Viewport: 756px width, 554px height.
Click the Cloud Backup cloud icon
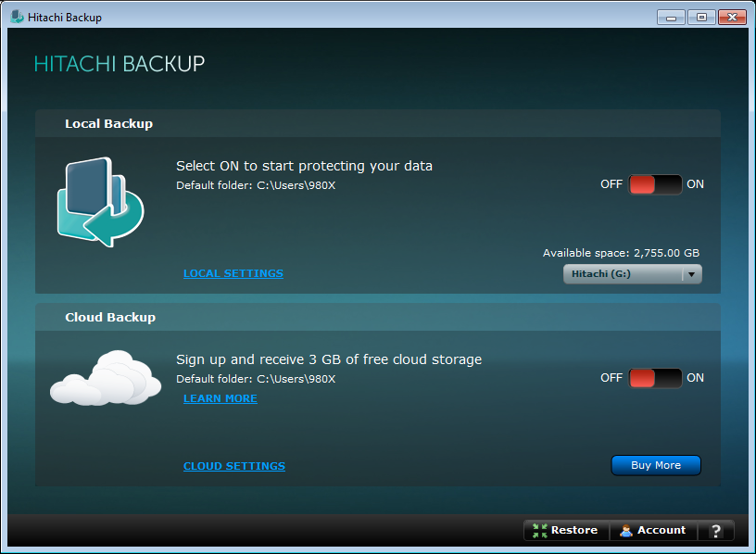106,378
